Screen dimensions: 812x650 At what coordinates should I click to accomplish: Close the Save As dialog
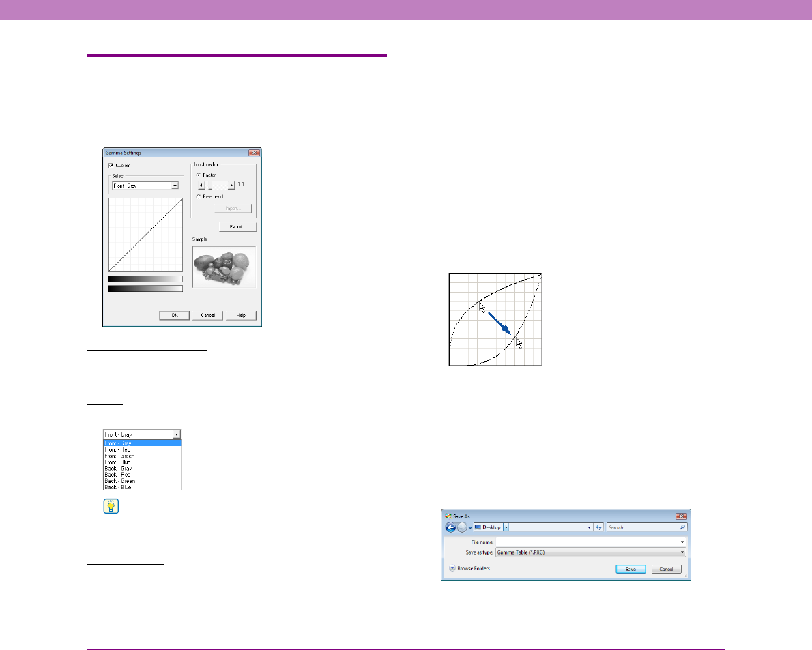pos(682,516)
